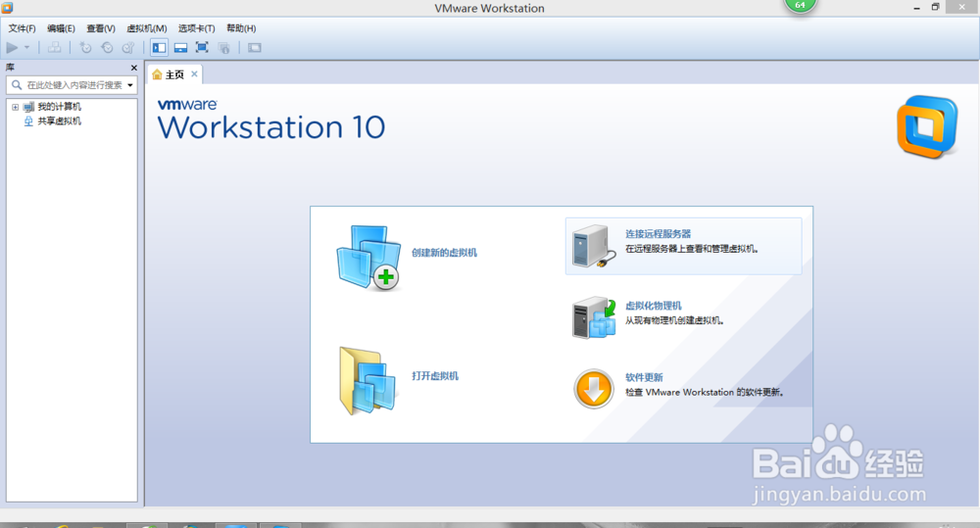Screen dimensions: 980x528
Task: Click the Revert to Snapshot icon
Action: pos(107,47)
